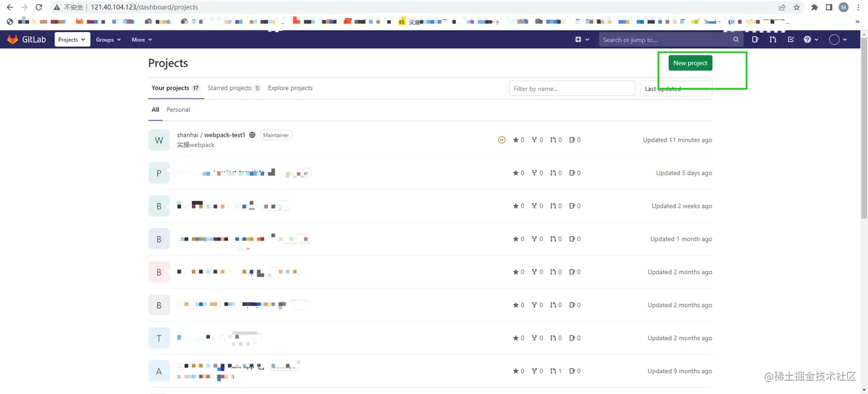Viewport: 868px width, 394px height.
Task: Click the 'Not secure' warning icon
Action: click(x=57, y=7)
